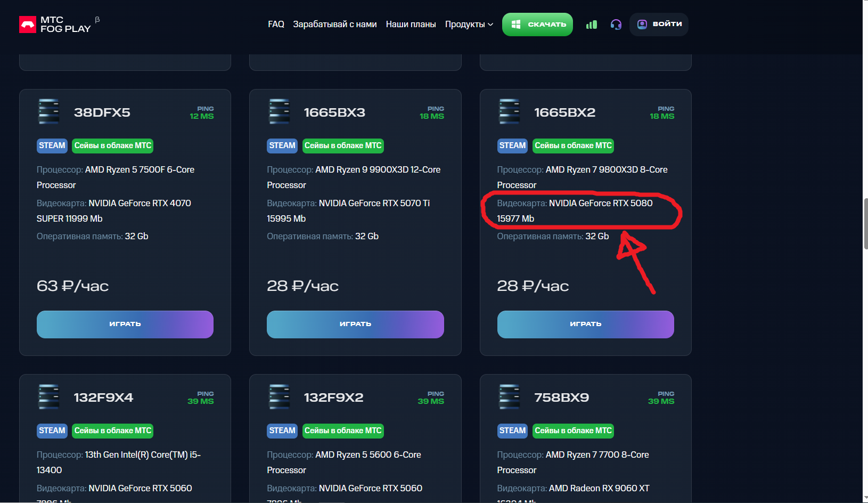
Task: Open the Зарабатывай с нами page
Action: click(335, 25)
